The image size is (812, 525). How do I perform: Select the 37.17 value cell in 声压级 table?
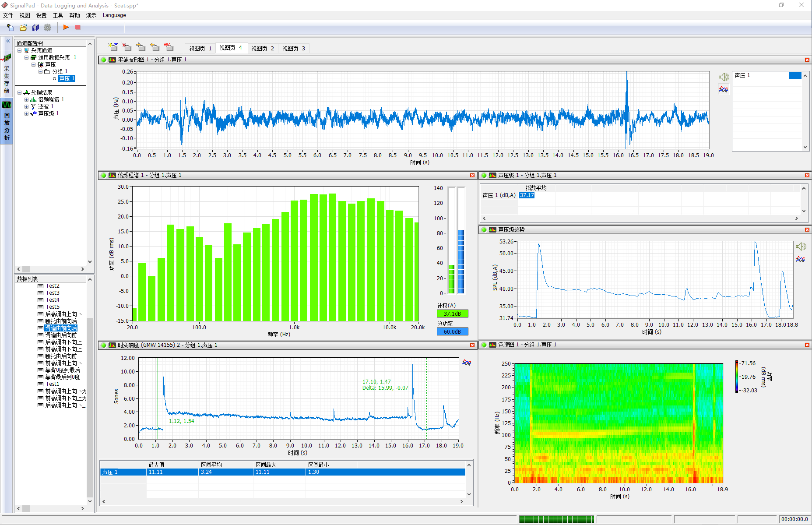click(x=527, y=195)
